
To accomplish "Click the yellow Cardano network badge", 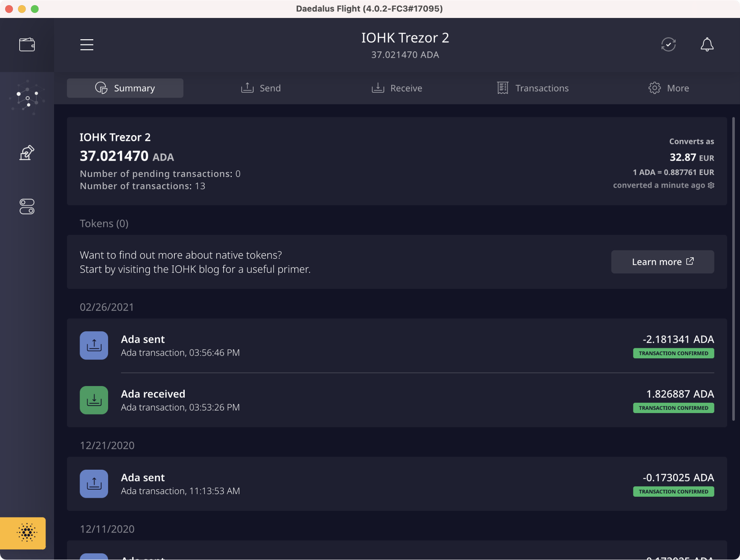I will pyautogui.click(x=23, y=533).
